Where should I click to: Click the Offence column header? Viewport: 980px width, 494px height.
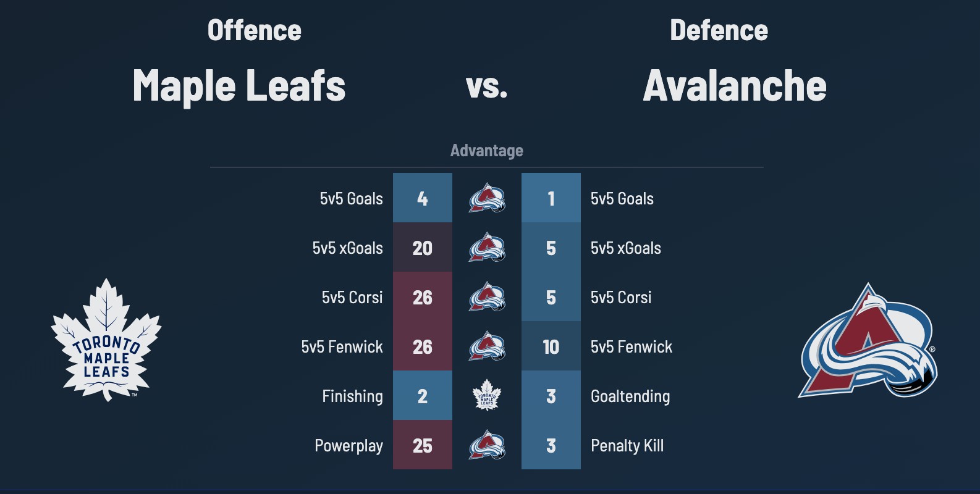(255, 30)
